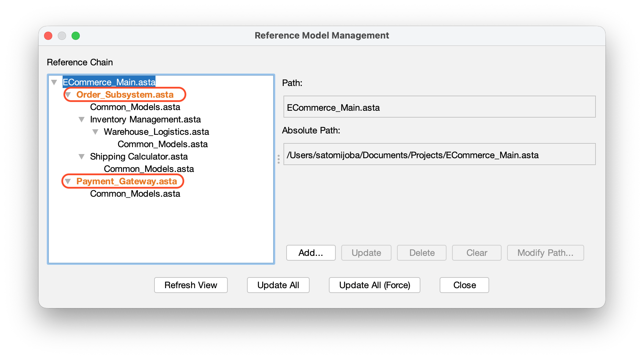644x359 pixels.
Task: Select Common_Models.asta under Warehouse_Logistics.asta
Action: (163, 144)
